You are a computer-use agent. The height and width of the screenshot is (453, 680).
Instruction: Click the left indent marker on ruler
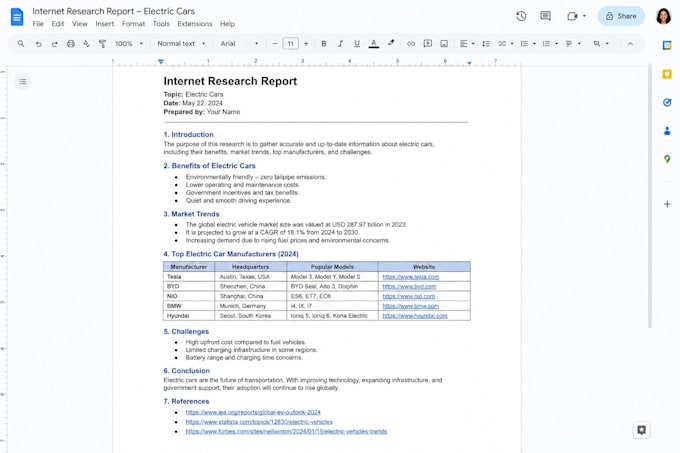point(161,62)
